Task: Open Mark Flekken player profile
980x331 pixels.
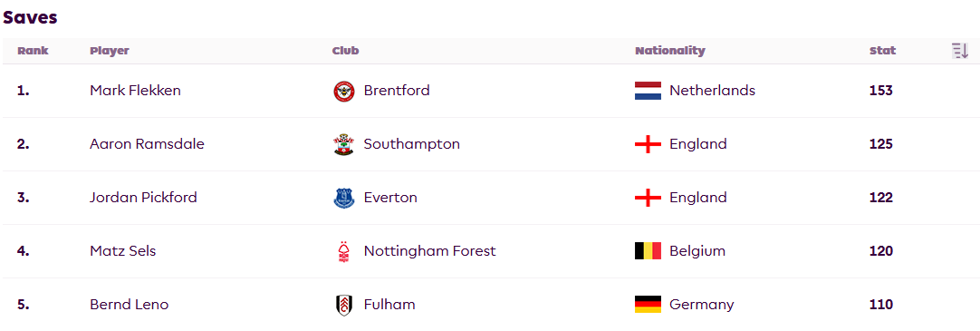Action: click(x=135, y=91)
